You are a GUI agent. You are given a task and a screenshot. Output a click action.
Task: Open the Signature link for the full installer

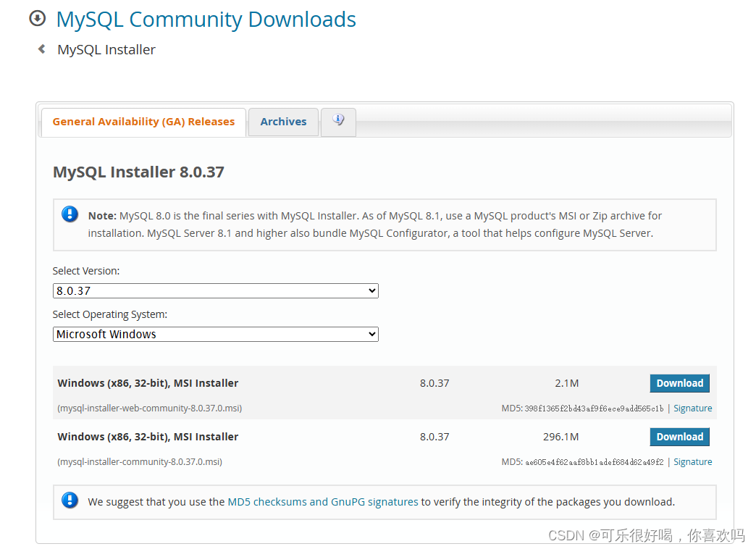(692, 461)
